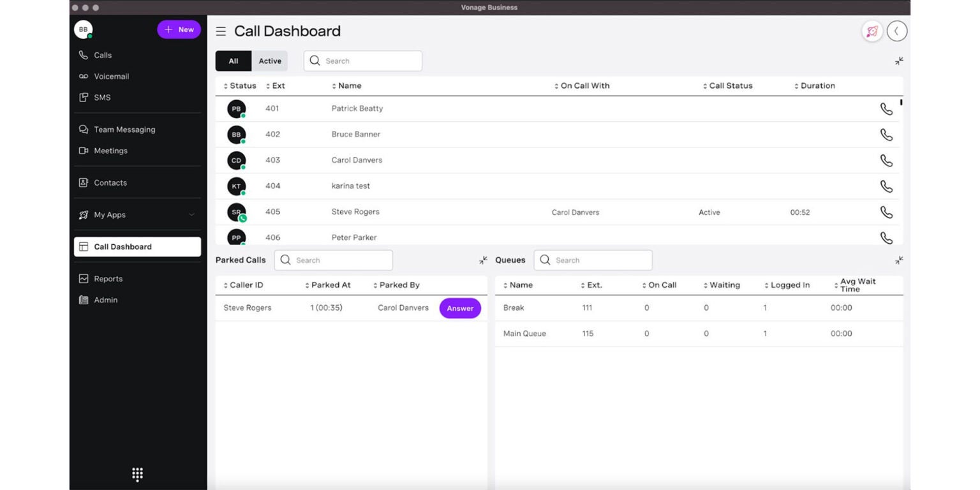Click the purple New button
The height and width of the screenshot is (490, 980).
pyautogui.click(x=179, y=29)
